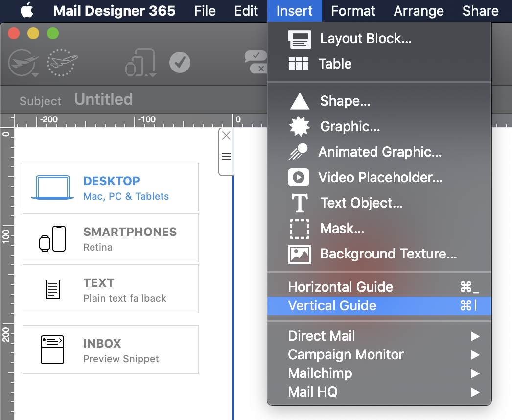The width and height of the screenshot is (512, 420).
Task: Click the document icon in Text card
Action: point(52,289)
